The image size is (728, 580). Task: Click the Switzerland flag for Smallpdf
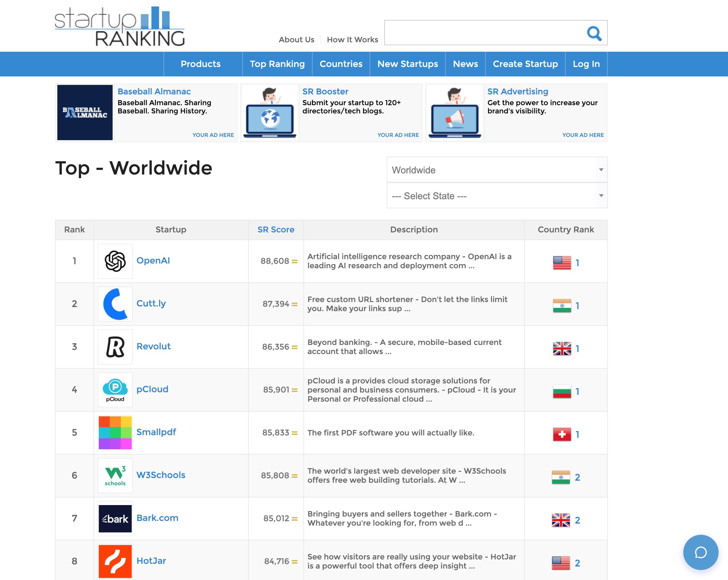[x=562, y=434]
